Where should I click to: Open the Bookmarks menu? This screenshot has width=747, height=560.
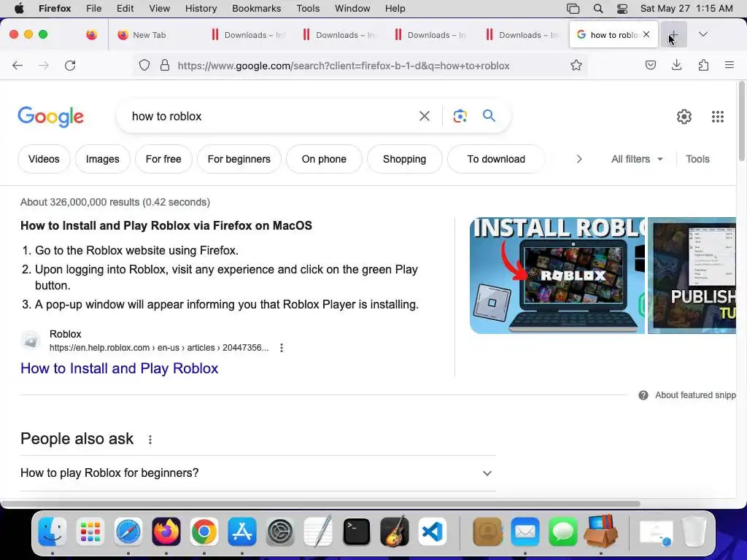pos(256,9)
